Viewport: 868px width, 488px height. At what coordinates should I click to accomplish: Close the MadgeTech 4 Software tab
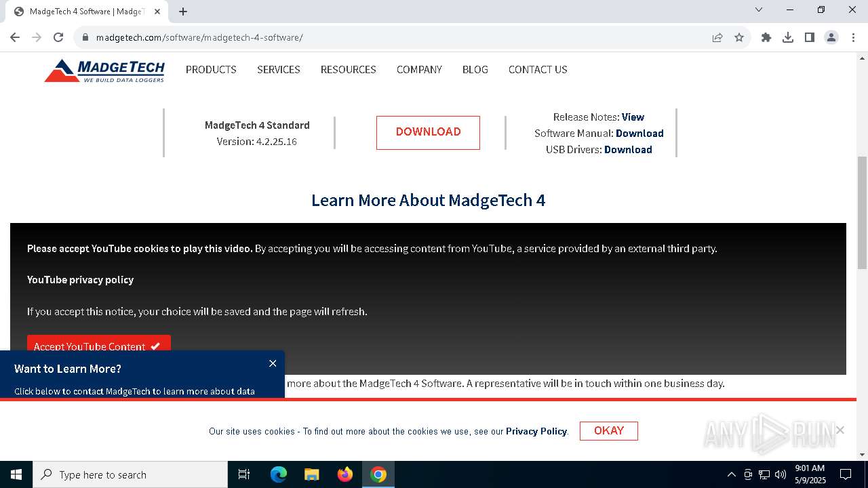[x=157, y=12]
